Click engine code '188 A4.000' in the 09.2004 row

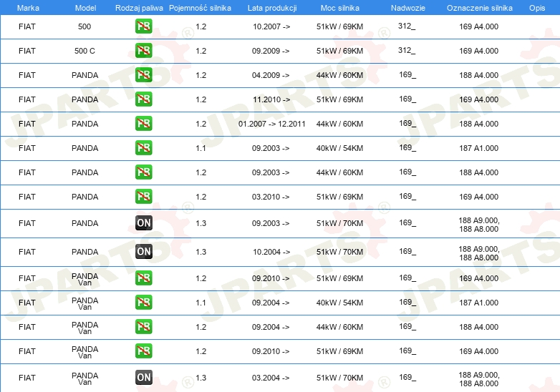(x=479, y=327)
